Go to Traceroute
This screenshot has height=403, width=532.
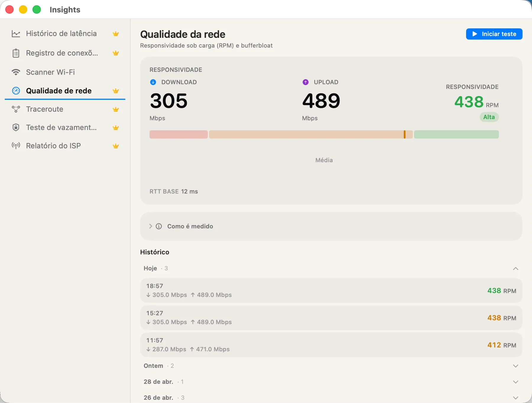(65, 109)
